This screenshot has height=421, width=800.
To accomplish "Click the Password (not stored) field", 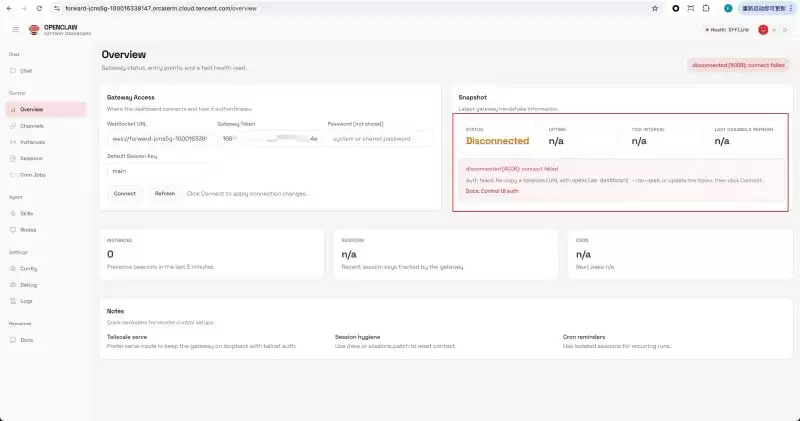I will click(x=380, y=139).
